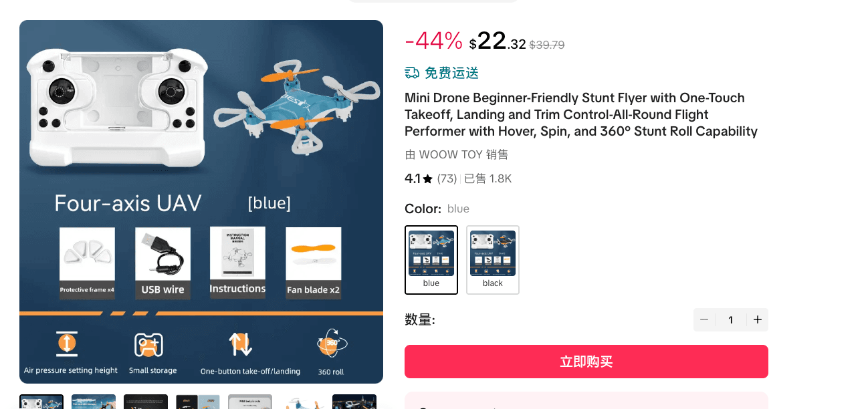Click the quantity input field
Image resolution: width=868 pixels, height=409 pixels.
coord(731,319)
